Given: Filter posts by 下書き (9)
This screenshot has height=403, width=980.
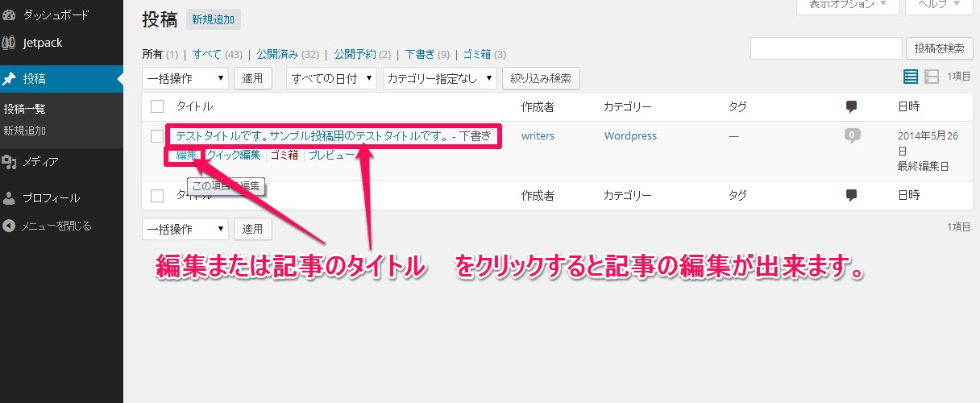Looking at the screenshot, I should pos(427,55).
